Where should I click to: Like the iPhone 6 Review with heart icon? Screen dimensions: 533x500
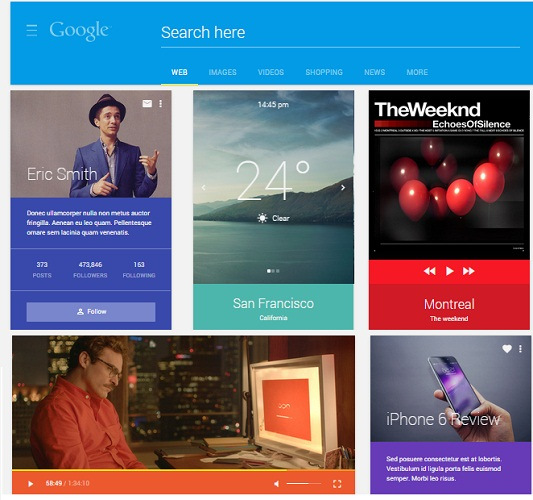click(507, 348)
